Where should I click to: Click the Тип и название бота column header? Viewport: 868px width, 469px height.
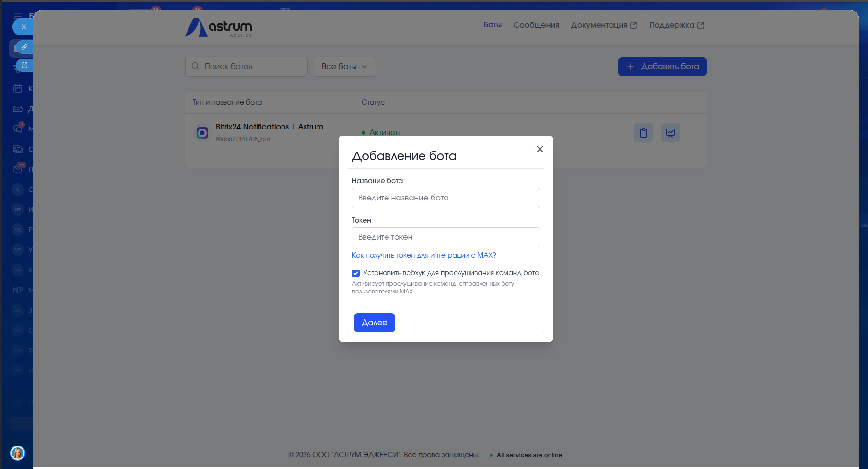click(x=227, y=102)
